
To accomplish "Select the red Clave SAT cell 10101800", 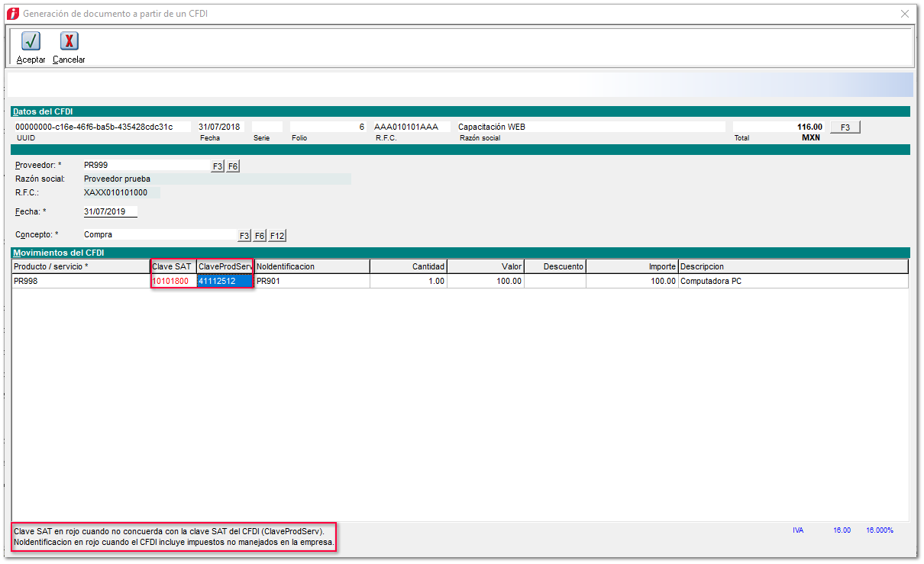I will point(173,281).
